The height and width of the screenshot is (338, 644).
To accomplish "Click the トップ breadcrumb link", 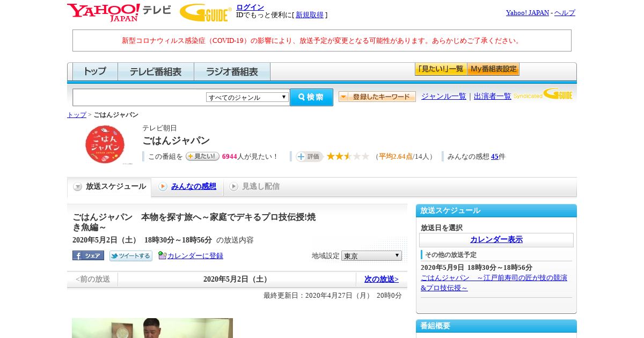I will 77,115.
